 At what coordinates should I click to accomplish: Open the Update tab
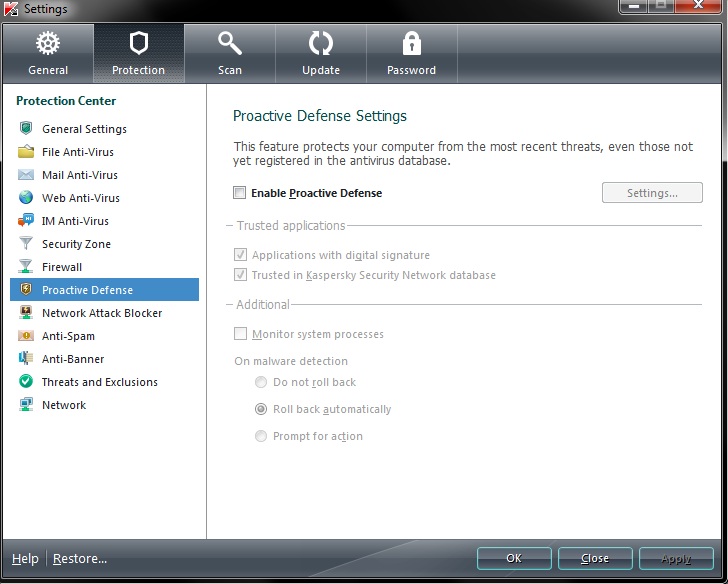tap(321, 52)
